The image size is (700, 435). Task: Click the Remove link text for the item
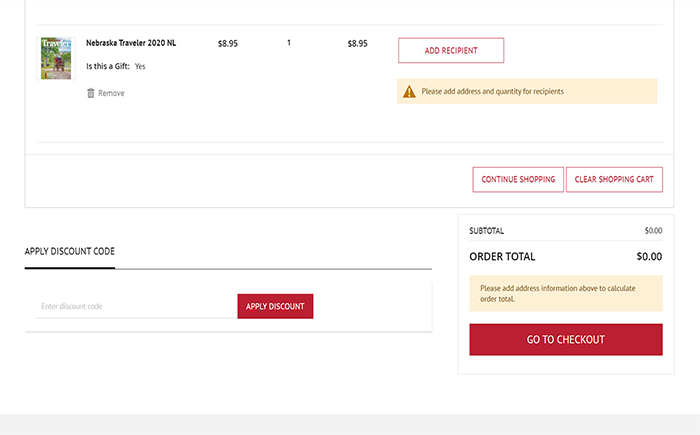111,93
